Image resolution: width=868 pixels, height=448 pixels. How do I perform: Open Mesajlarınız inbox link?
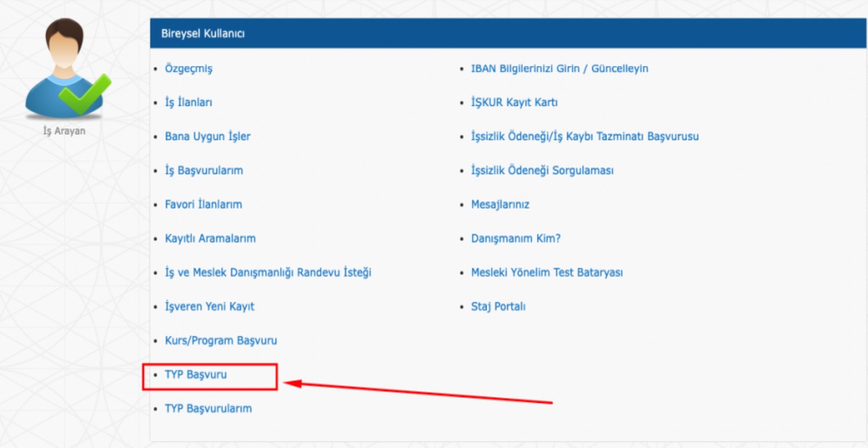pyautogui.click(x=500, y=205)
